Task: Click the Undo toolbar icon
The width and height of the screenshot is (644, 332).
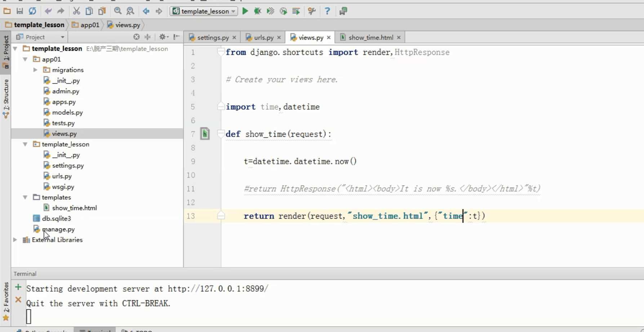Action: tap(48, 11)
